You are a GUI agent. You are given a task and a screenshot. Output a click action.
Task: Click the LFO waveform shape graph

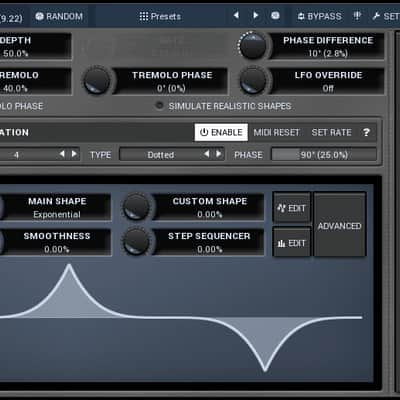coord(182,318)
